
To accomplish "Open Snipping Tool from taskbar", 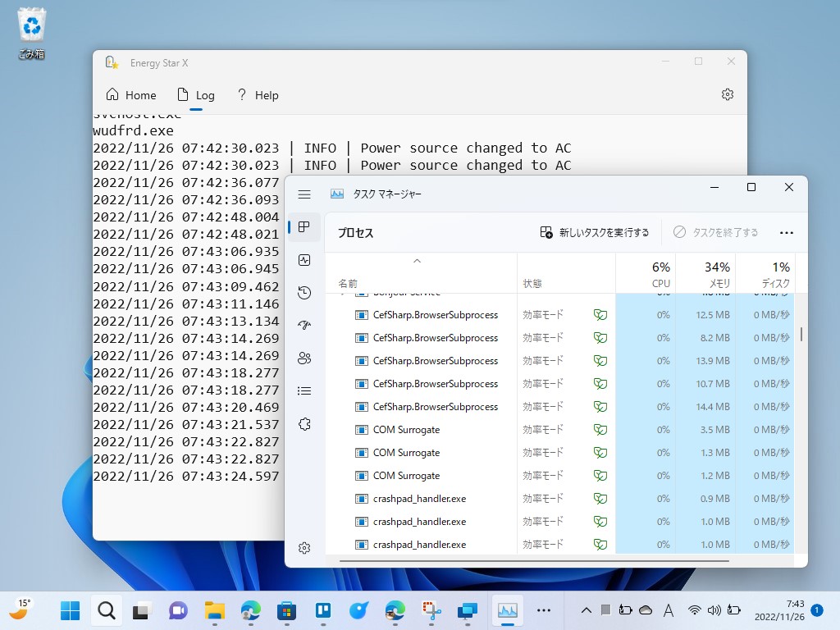I will [431, 610].
